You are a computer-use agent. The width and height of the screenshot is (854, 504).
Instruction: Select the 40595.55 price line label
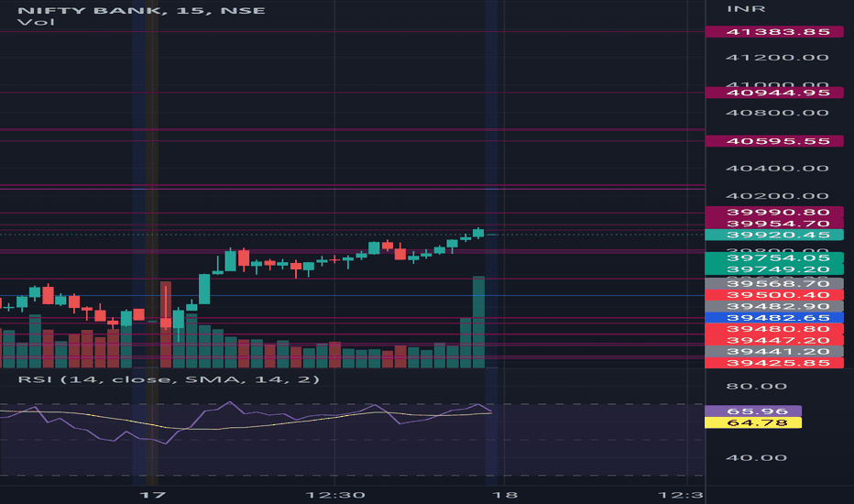coord(774,142)
